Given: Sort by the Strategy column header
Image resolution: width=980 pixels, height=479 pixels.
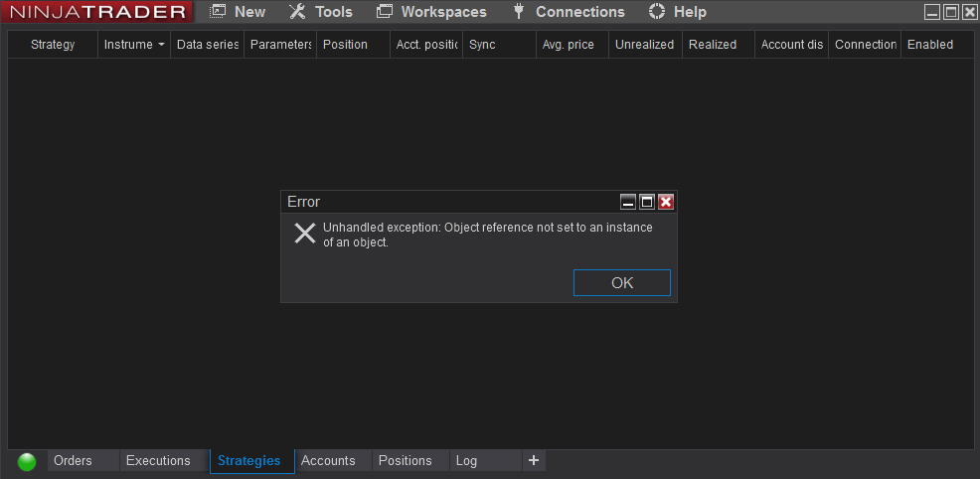Looking at the screenshot, I should [53, 45].
